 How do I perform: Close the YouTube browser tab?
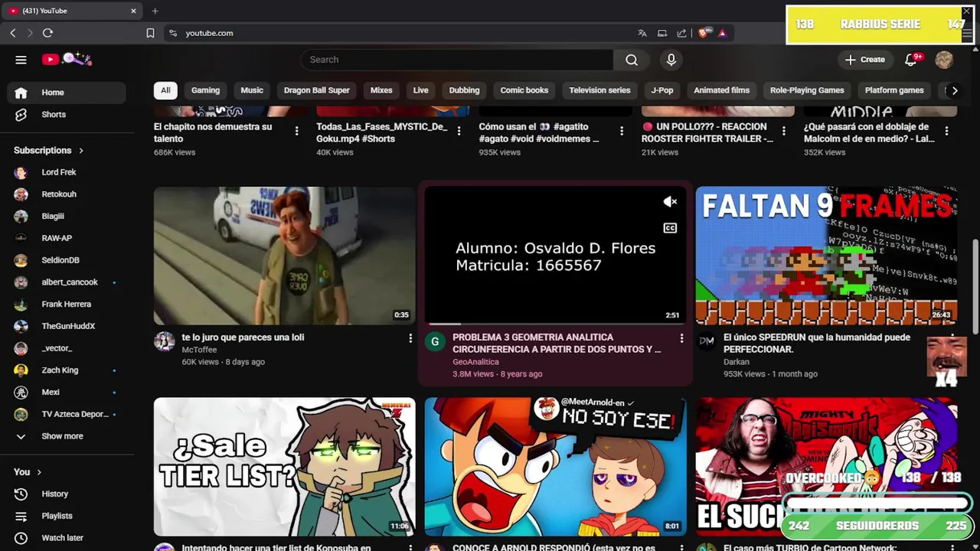(x=133, y=11)
